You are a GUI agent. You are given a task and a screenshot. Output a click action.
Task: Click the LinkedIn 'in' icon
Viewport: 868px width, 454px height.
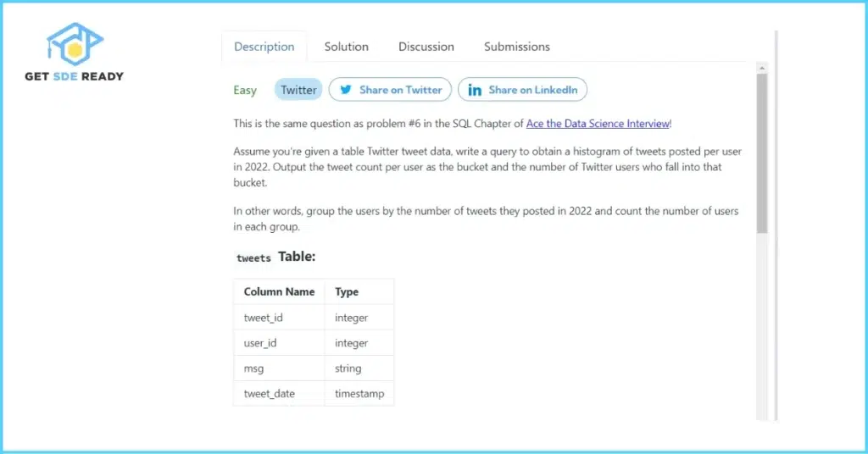tap(475, 90)
